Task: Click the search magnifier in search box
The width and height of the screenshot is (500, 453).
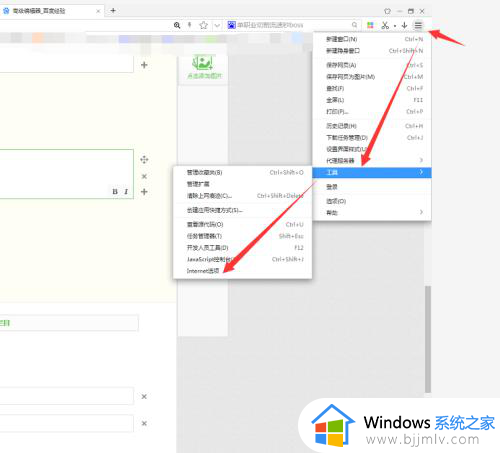Action: click(x=354, y=25)
